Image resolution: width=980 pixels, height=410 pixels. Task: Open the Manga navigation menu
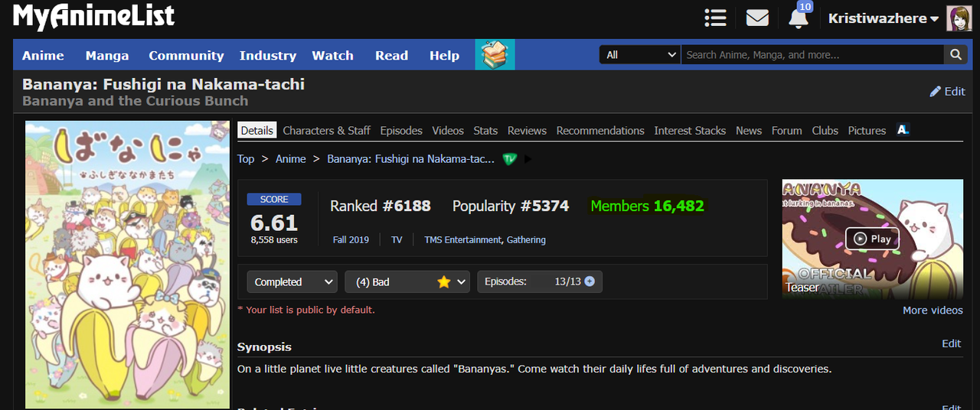click(x=107, y=55)
